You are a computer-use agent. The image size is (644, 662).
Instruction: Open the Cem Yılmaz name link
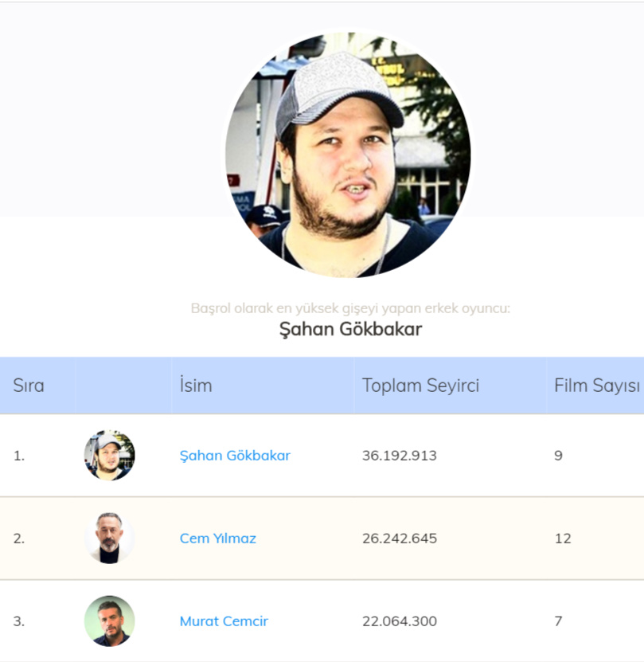point(218,539)
